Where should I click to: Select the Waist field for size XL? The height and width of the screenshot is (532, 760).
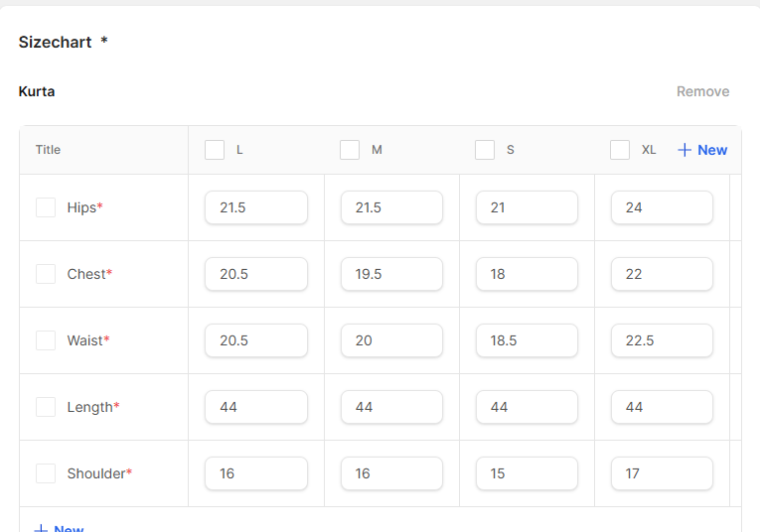(662, 340)
